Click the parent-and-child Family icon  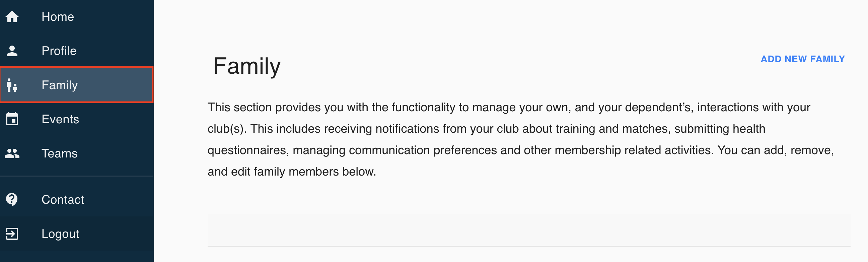[x=12, y=85]
